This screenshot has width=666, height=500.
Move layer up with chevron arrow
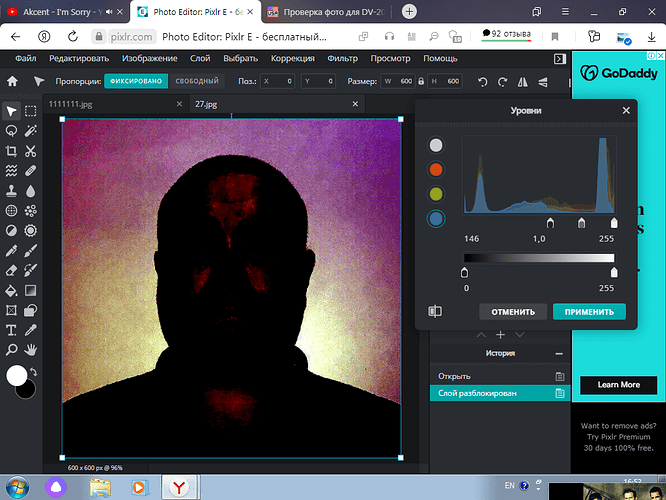(481, 335)
